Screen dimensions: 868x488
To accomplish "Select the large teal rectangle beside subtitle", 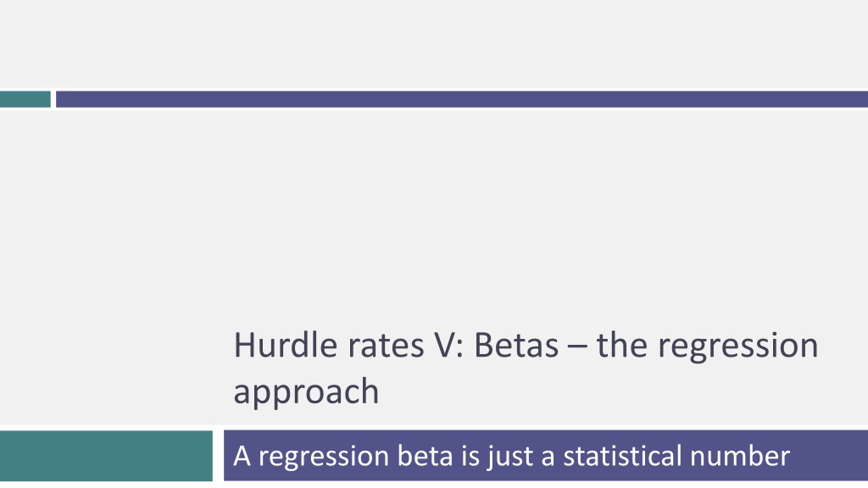I will [106, 456].
